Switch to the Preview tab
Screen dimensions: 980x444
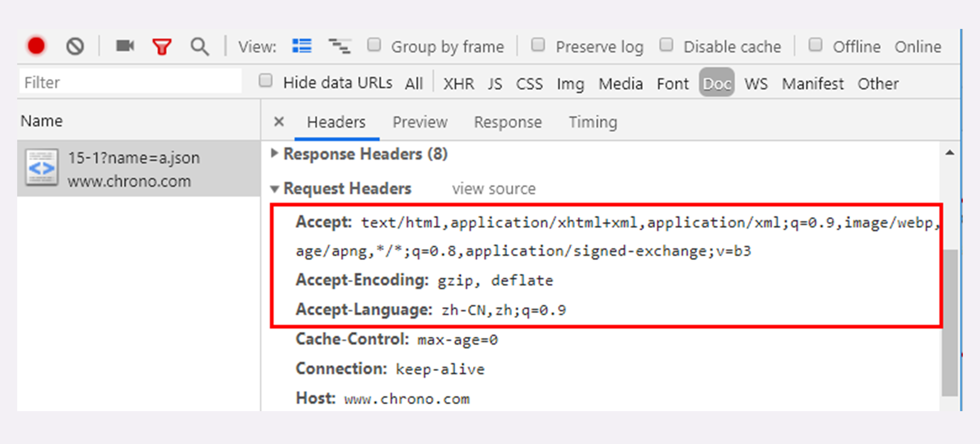[420, 122]
